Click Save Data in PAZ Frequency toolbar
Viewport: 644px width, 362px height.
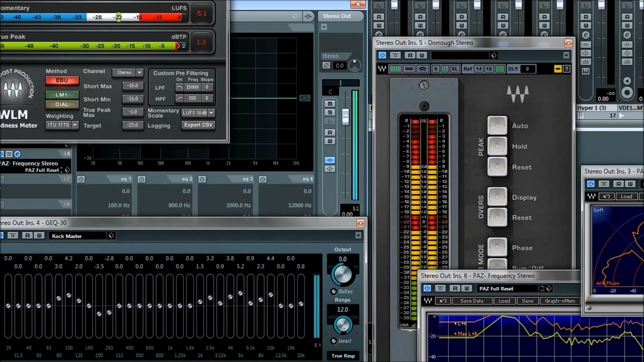click(x=471, y=301)
